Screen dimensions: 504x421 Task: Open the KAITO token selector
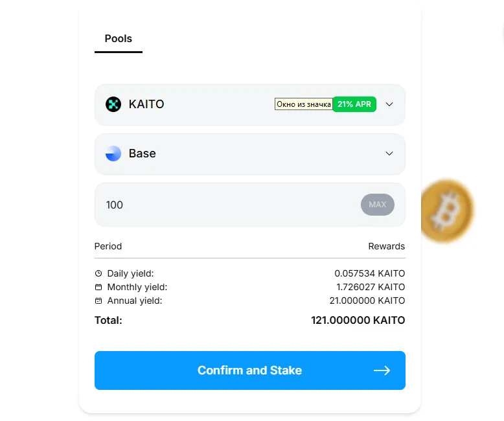click(x=250, y=105)
